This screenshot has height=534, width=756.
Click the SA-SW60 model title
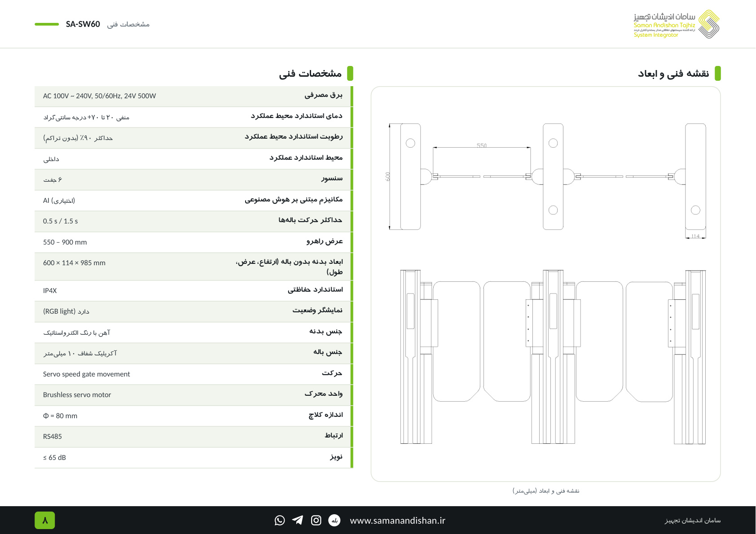coord(83,24)
